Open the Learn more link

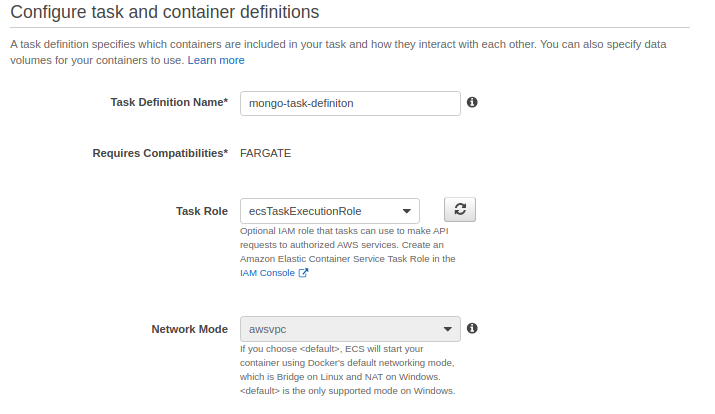pyautogui.click(x=216, y=60)
